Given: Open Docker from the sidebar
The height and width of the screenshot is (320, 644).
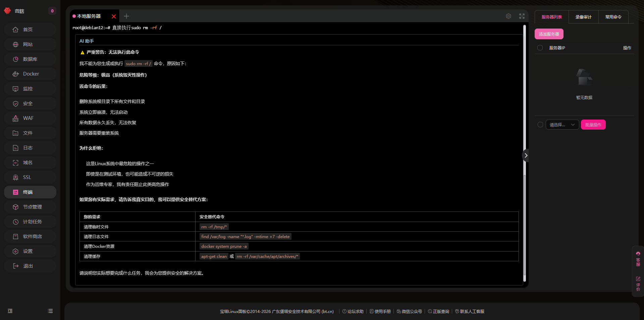Looking at the screenshot, I should point(31,74).
